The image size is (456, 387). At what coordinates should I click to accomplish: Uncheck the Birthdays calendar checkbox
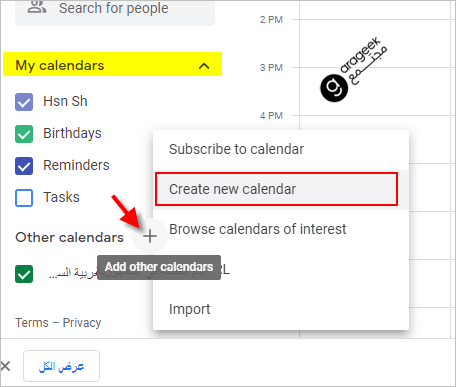click(24, 134)
